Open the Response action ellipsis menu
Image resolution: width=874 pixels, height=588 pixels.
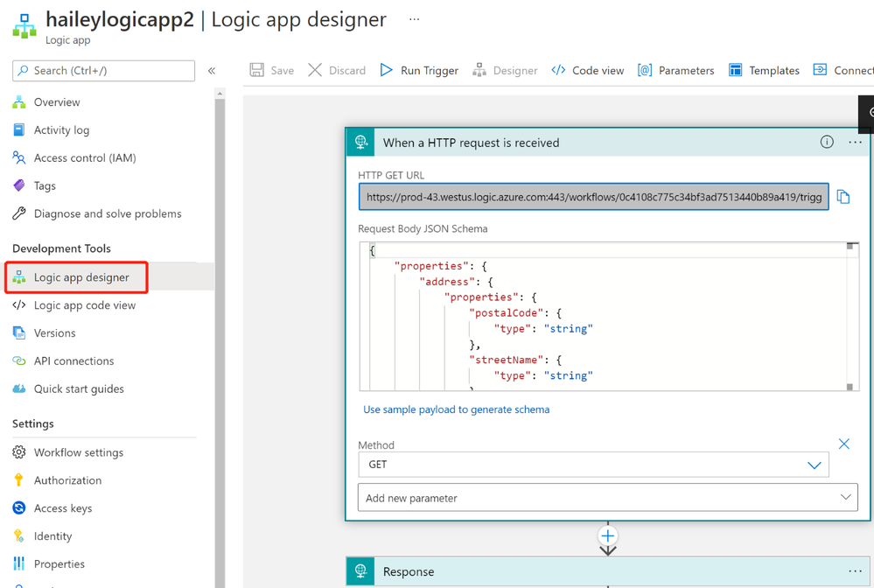point(855,571)
